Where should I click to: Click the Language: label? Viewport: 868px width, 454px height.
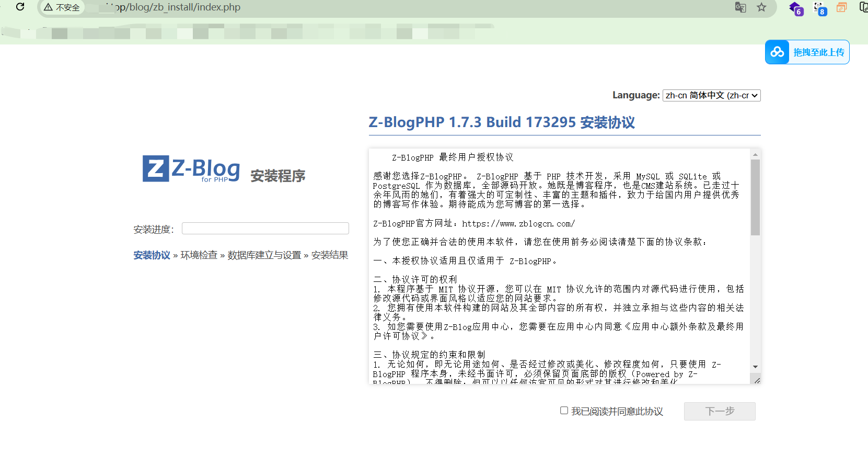(x=636, y=95)
